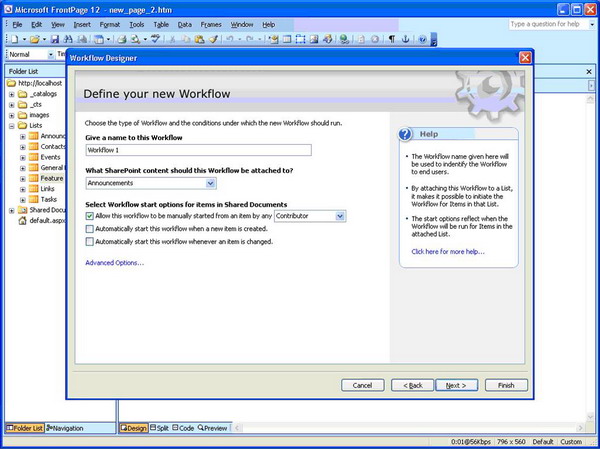Click the Finish button

pos(506,385)
